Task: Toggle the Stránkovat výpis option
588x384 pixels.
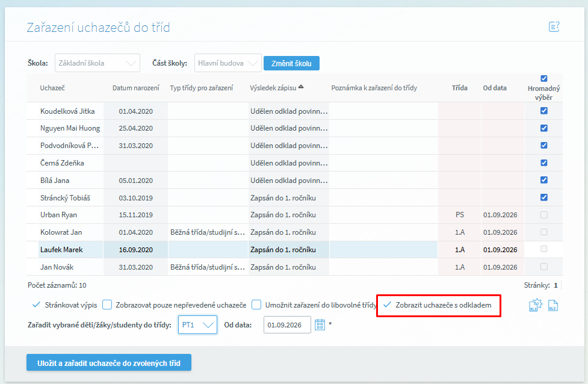Action: point(36,305)
